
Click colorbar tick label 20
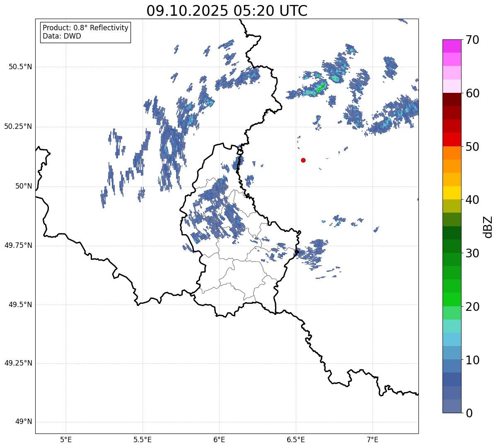coord(472,307)
